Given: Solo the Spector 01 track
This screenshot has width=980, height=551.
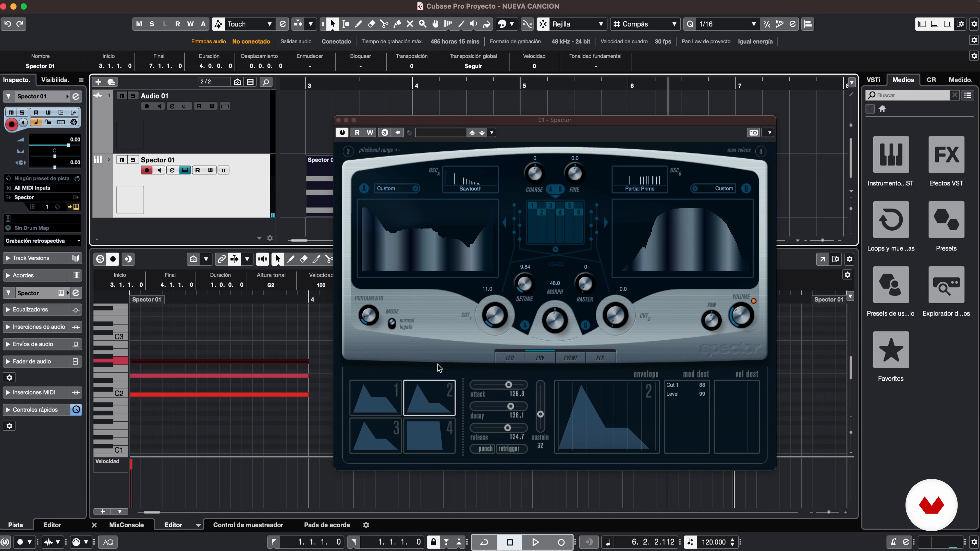Looking at the screenshot, I should [133, 160].
